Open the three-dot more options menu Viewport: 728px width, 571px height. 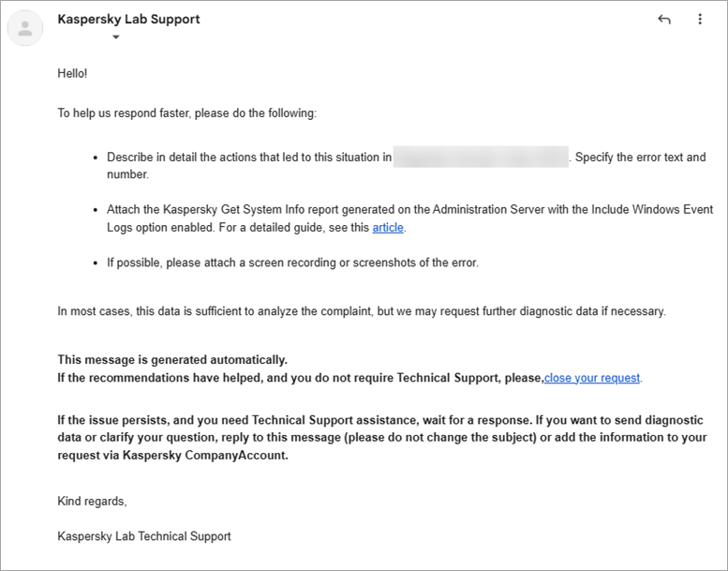pos(700,20)
